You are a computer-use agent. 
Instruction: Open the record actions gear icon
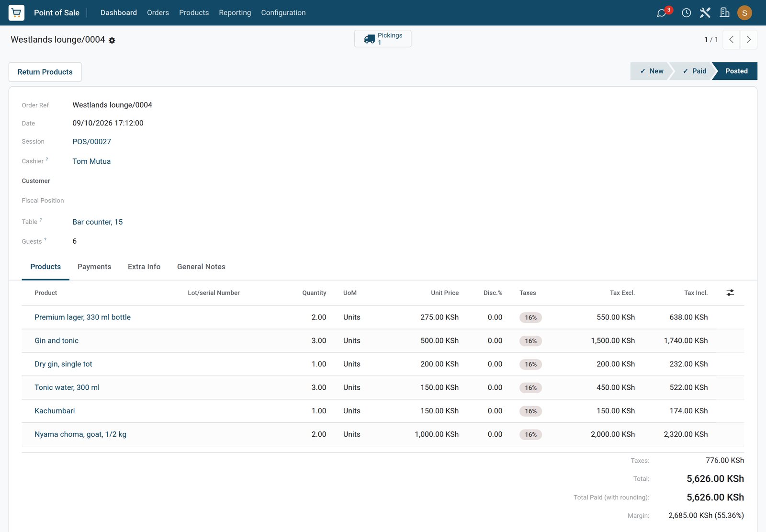112,40
